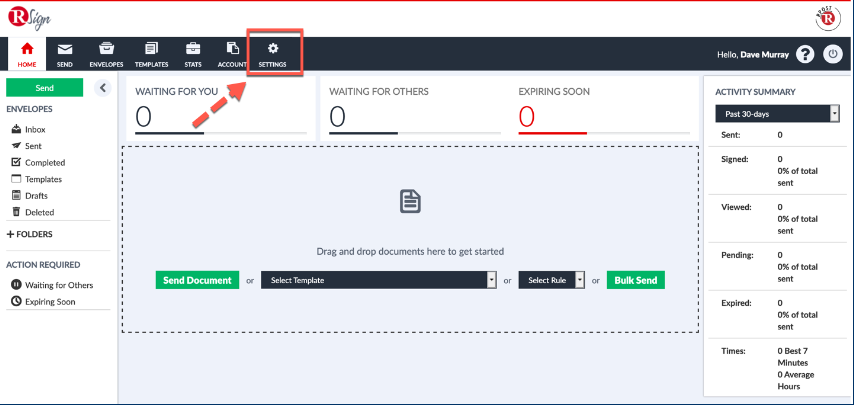Open the Waiting For Others card
This screenshot has height=405, width=854.
[414, 109]
